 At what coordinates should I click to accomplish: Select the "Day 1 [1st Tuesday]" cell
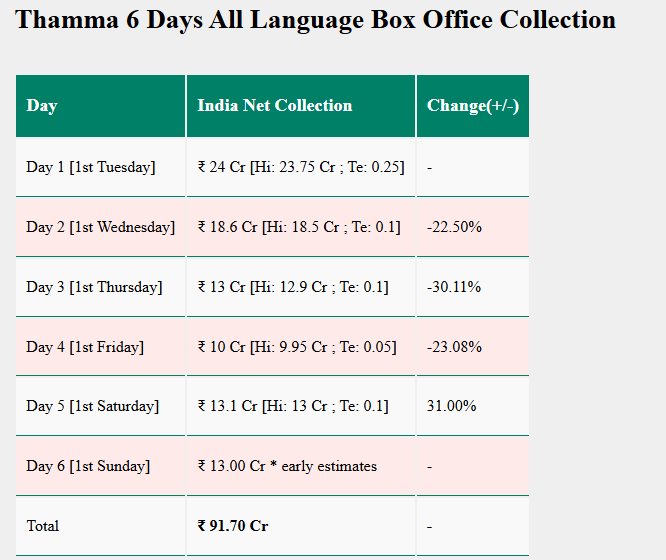91,167
